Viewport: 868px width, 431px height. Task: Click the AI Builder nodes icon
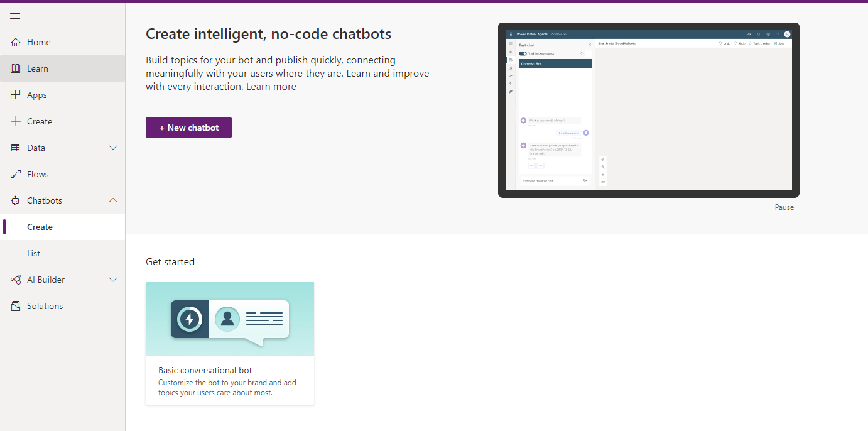pos(16,280)
